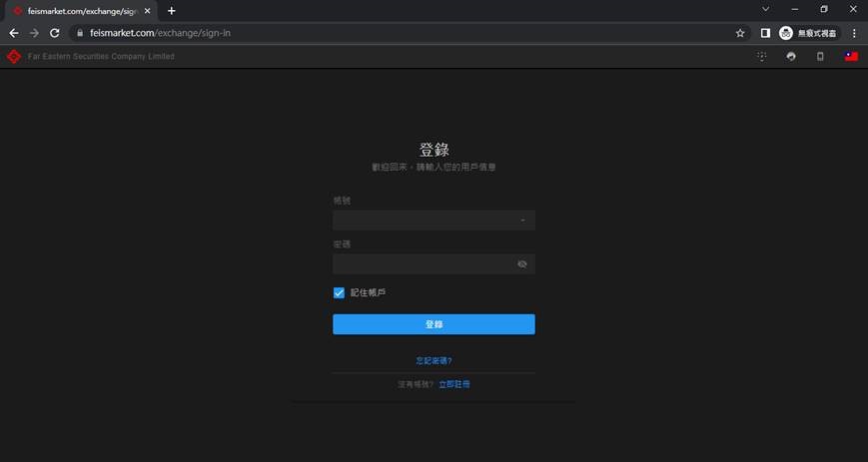Click the 立即註冊 register now link
The image size is (868, 462).
point(454,384)
